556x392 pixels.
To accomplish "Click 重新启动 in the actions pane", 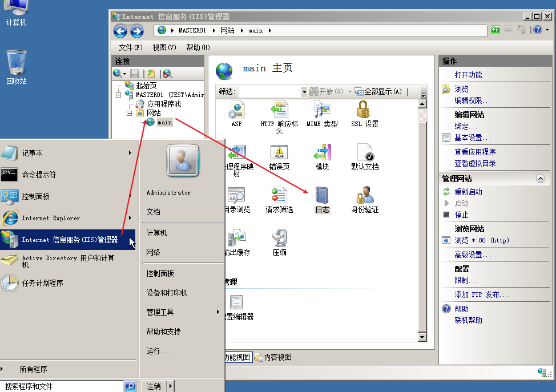I will (x=468, y=192).
